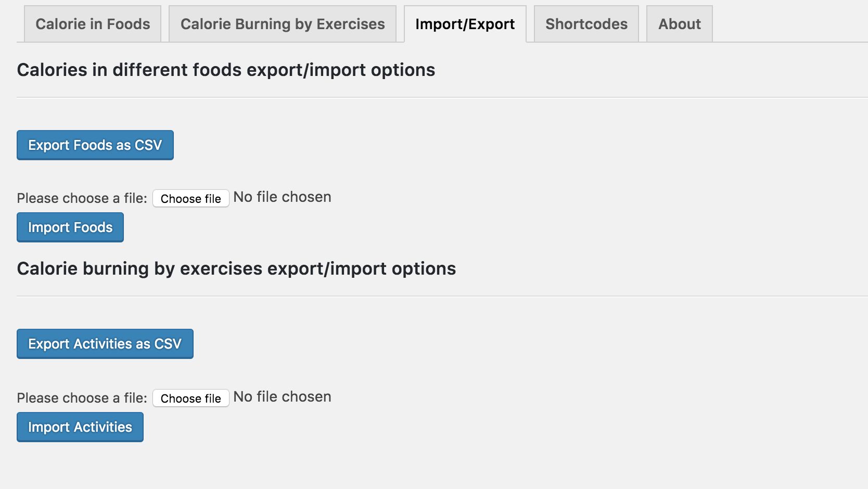868x489 pixels.
Task: Go to the Shortcodes tab
Action: click(586, 24)
